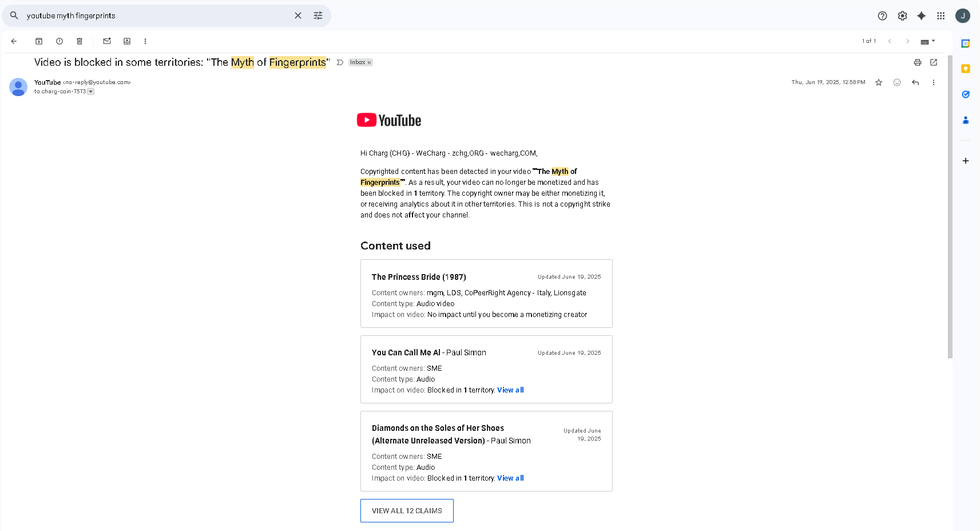
Task: Expand the recipient details dropdown
Action: pos(91,92)
